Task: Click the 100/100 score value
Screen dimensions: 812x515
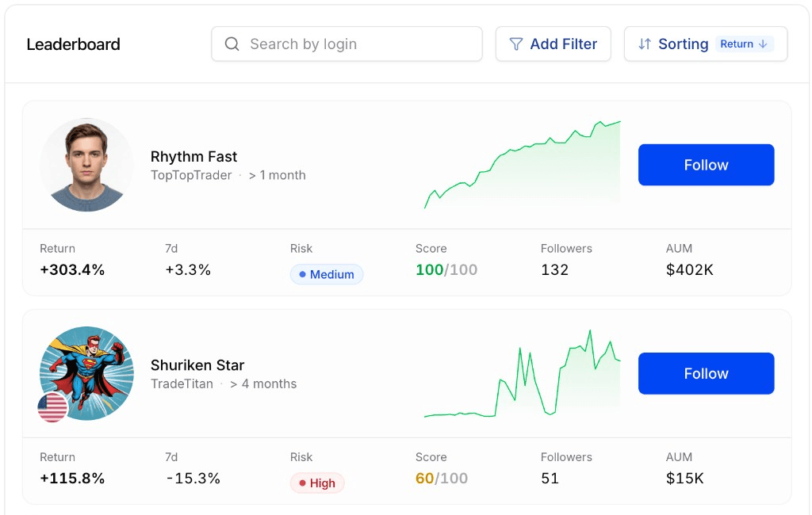Action: (x=446, y=269)
